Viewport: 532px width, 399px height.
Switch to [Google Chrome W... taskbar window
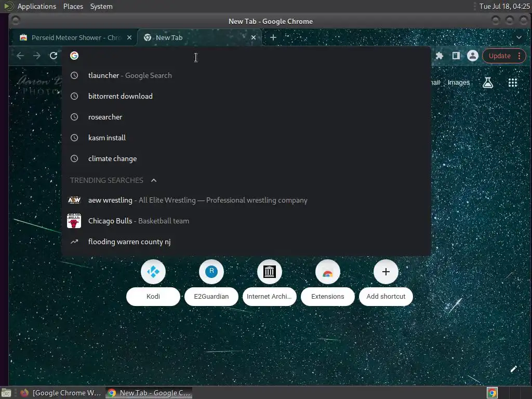tap(60, 393)
